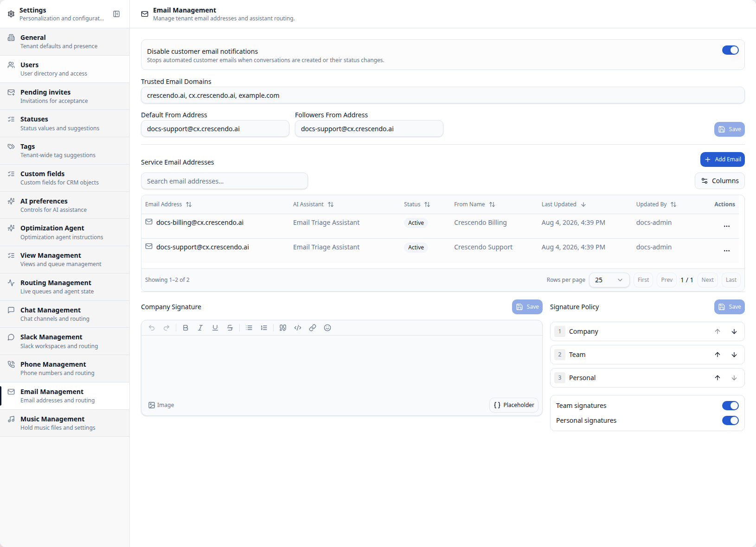Insert a code block in signature
Screen dimensions: 756x547
point(298,328)
